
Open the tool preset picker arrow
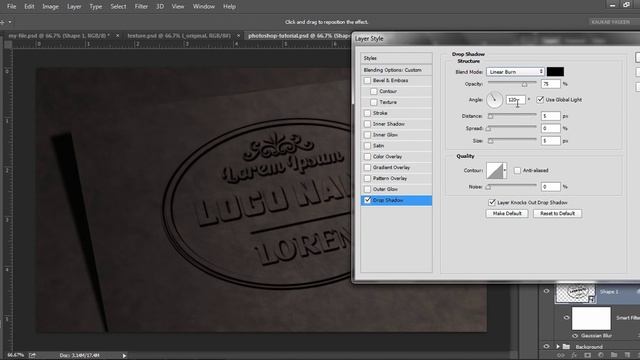(x=10, y=22)
